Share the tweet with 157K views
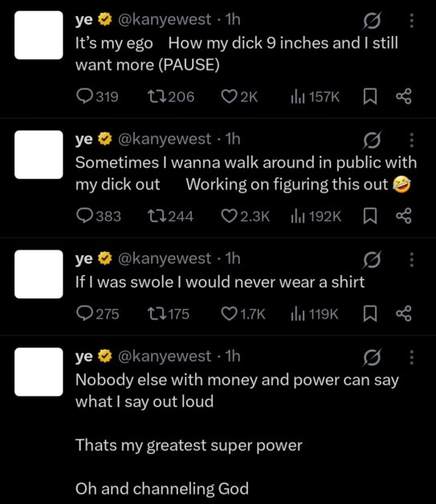 [404, 96]
